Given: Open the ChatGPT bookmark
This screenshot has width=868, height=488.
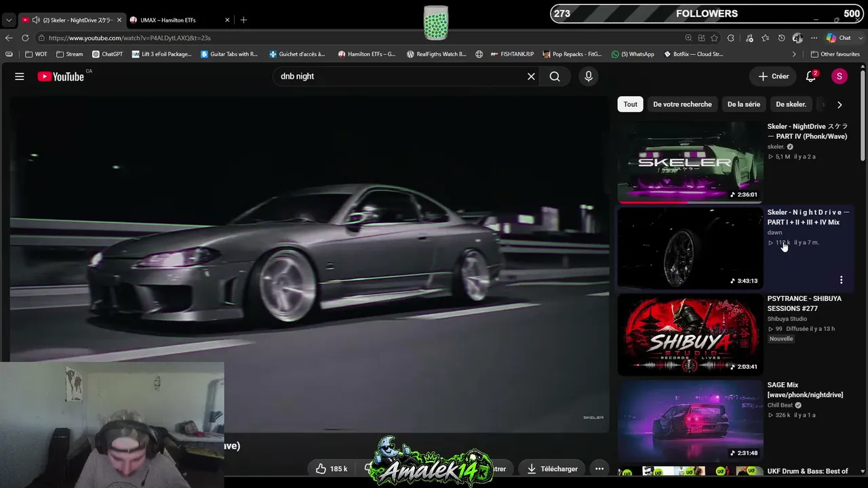Looking at the screenshot, I should coord(107,54).
